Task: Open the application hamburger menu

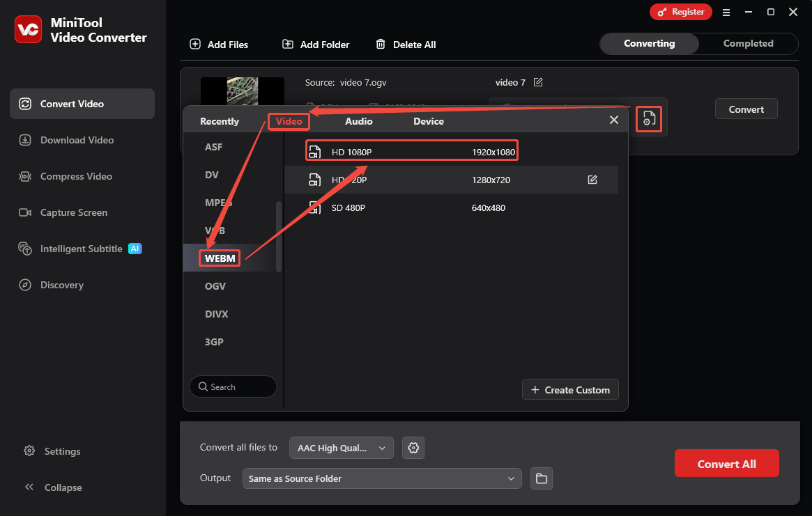Action: click(x=726, y=12)
